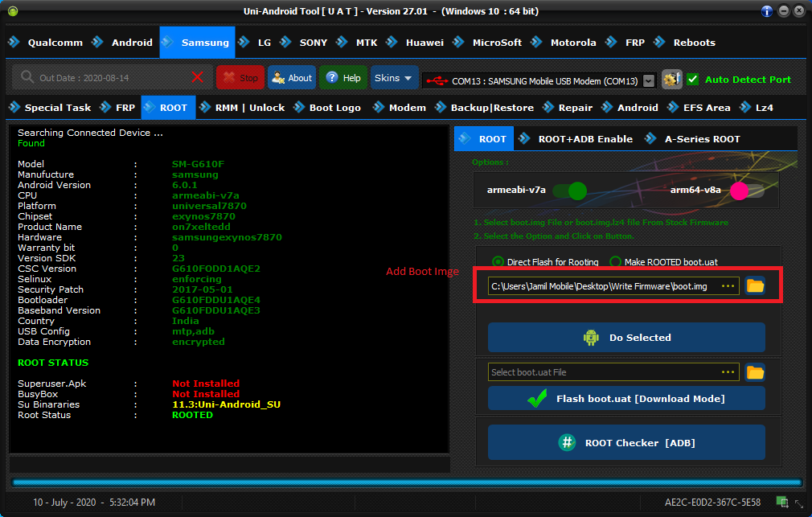Click the Out Date search field
Screen dimensions: 812x517
[x=111, y=78]
